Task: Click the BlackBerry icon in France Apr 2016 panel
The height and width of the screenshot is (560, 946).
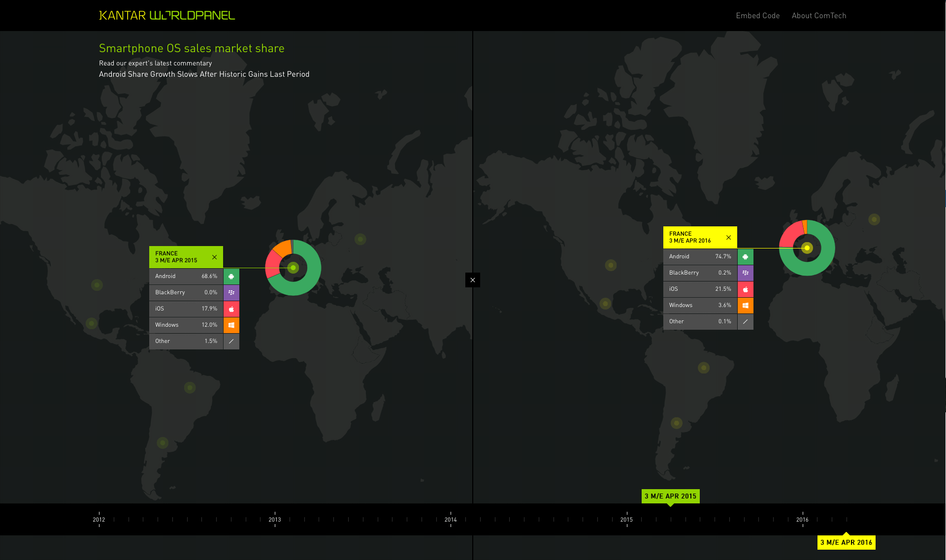Action: pyautogui.click(x=745, y=273)
